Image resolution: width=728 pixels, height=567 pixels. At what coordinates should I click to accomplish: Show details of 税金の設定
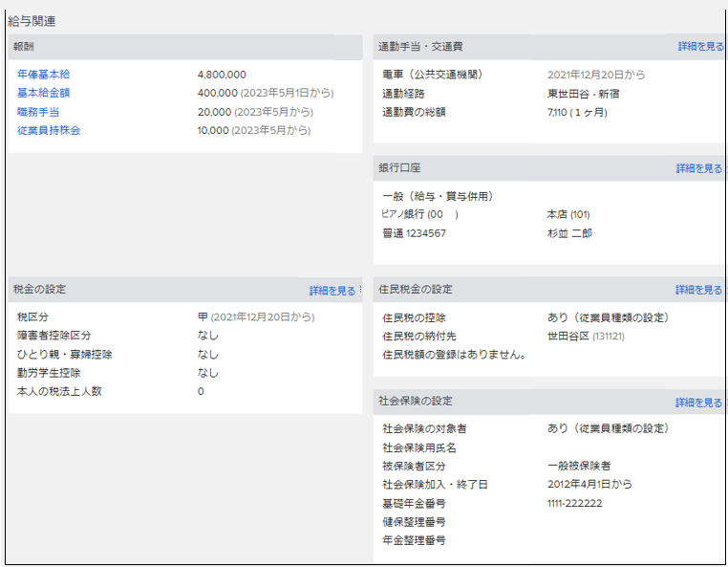332,291
